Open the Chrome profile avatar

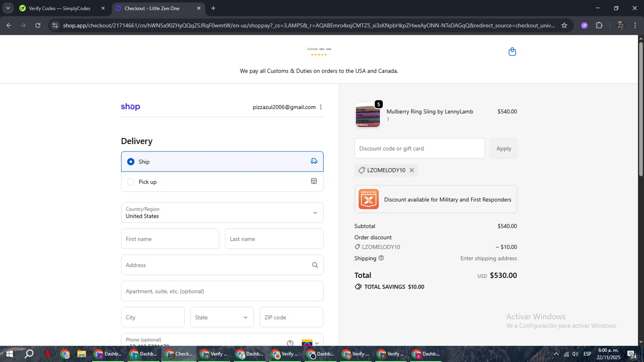620,25
